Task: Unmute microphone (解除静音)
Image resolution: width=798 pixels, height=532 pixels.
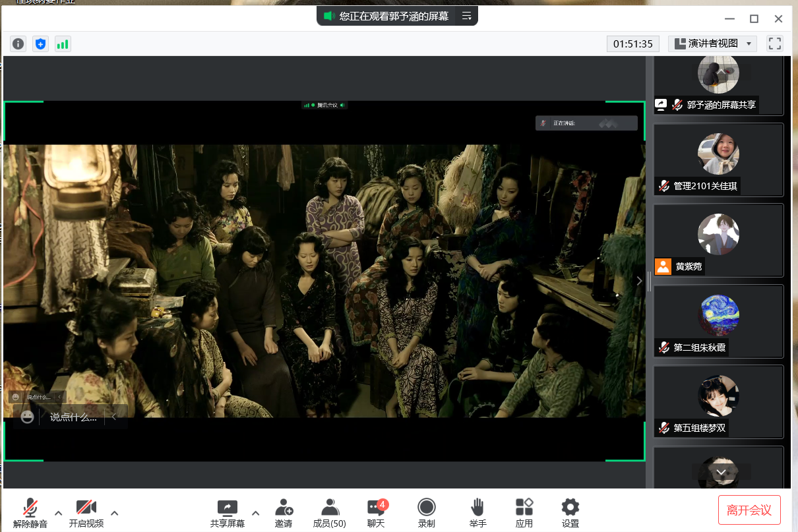Action: (30, 513)
